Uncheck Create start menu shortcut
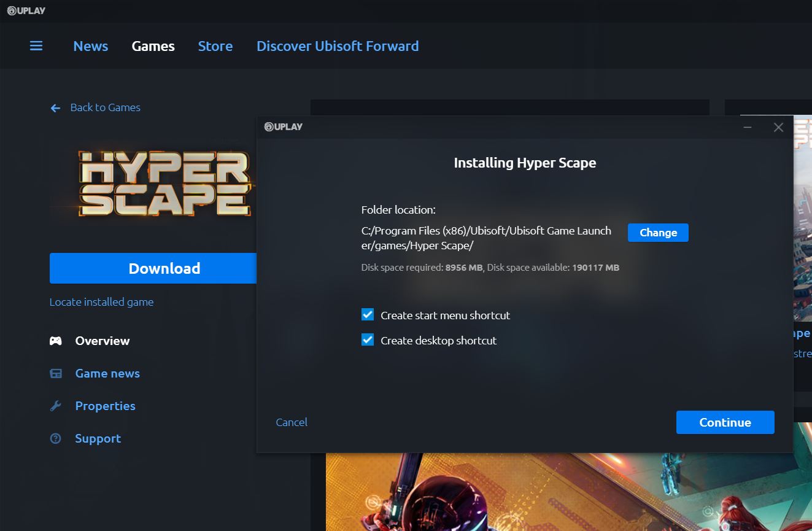The image size is (812, 531). coord(368,315)
